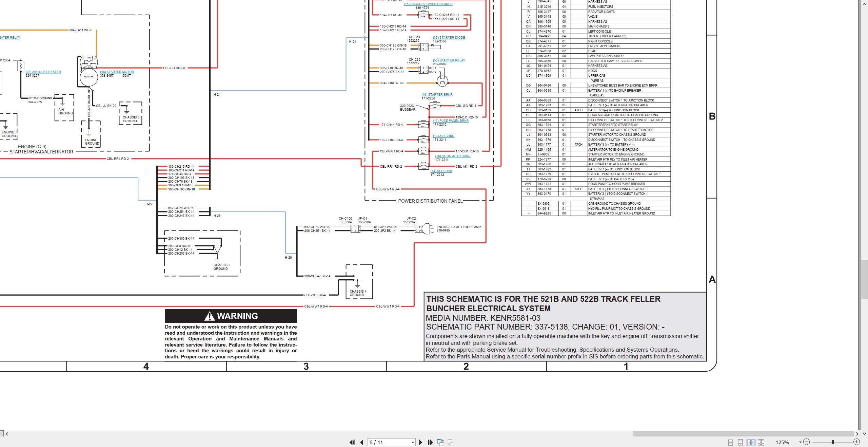
Task: Open the (13) AIH BRKR link
Action: 443,136
